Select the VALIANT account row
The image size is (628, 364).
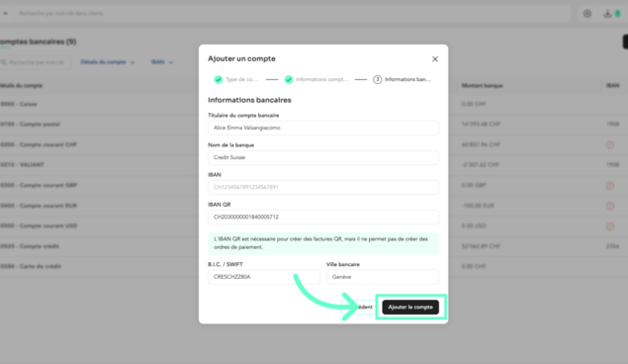point(314,164)
